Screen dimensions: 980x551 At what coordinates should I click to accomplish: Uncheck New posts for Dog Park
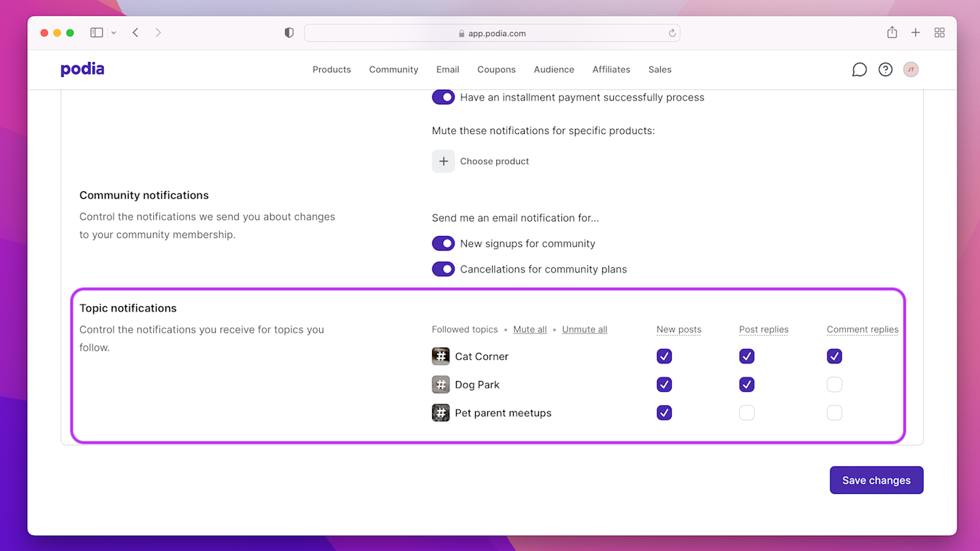664,384
